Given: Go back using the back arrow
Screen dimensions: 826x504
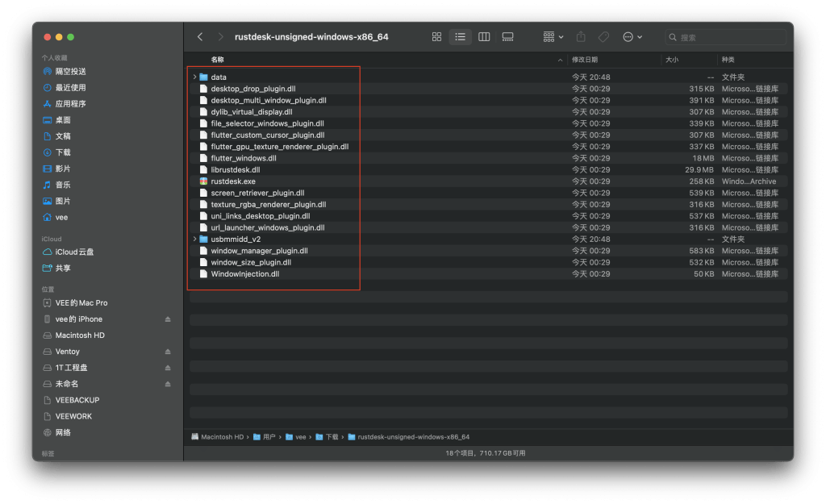Looking at the screenshot, I should pyautogui.click(x=200, y=37).
